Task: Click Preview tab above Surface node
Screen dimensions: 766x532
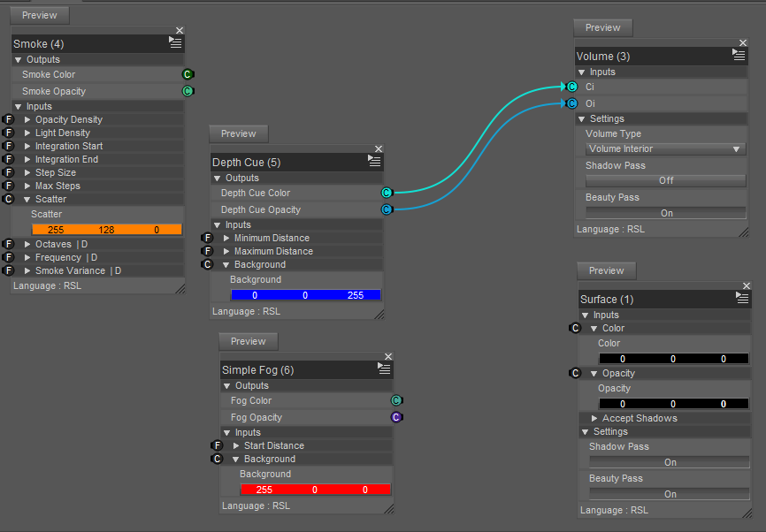Action: coord(606,271)
